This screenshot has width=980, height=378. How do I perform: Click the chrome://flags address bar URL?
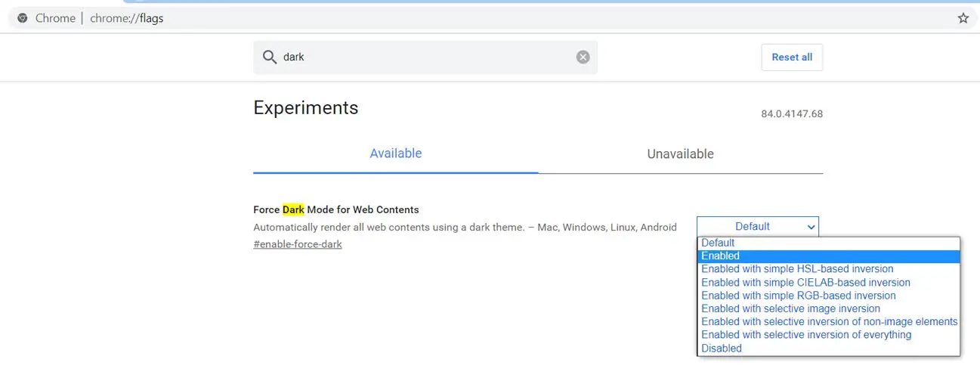(126, 18)
